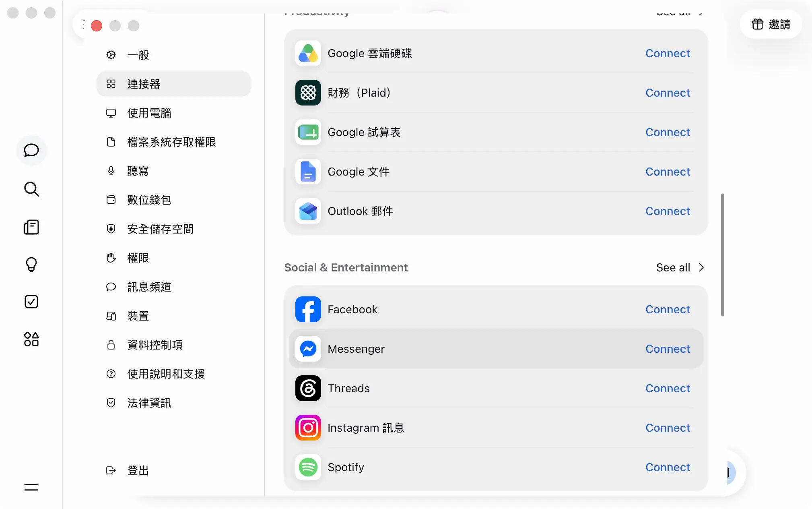Screen dimensions: 812x509
Task: Click the Google 雲端硬碟 Drive icon
Action: 308,53
